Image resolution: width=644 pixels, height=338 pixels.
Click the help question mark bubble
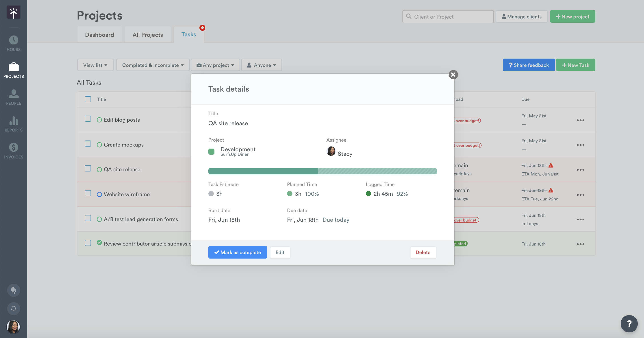[x=629, y=324]
